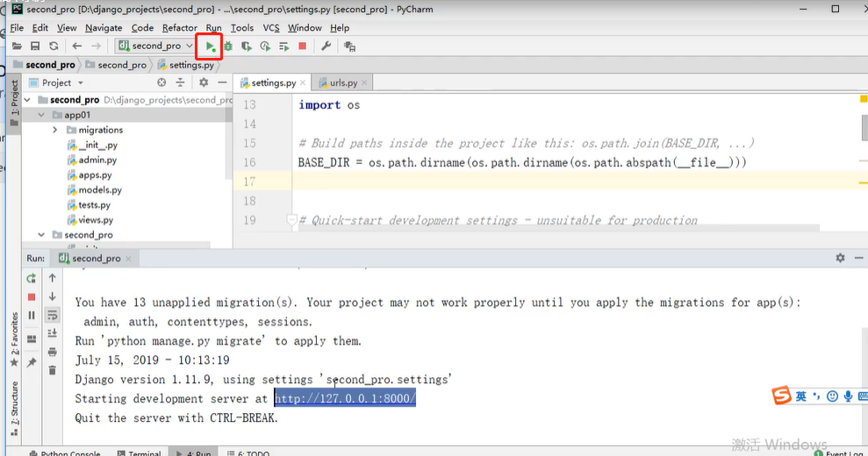
Task: Open views.py in the project tree
Action: (x=90, y=220)
